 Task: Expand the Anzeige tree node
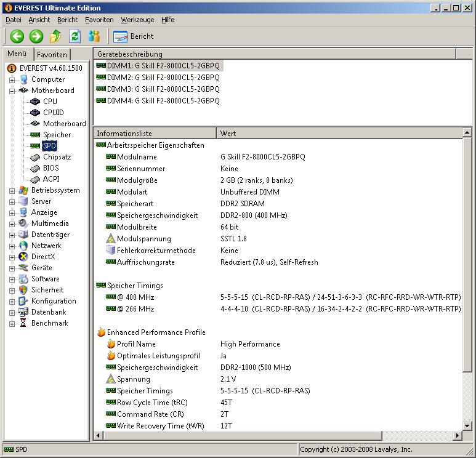click(x=12, y=213)
